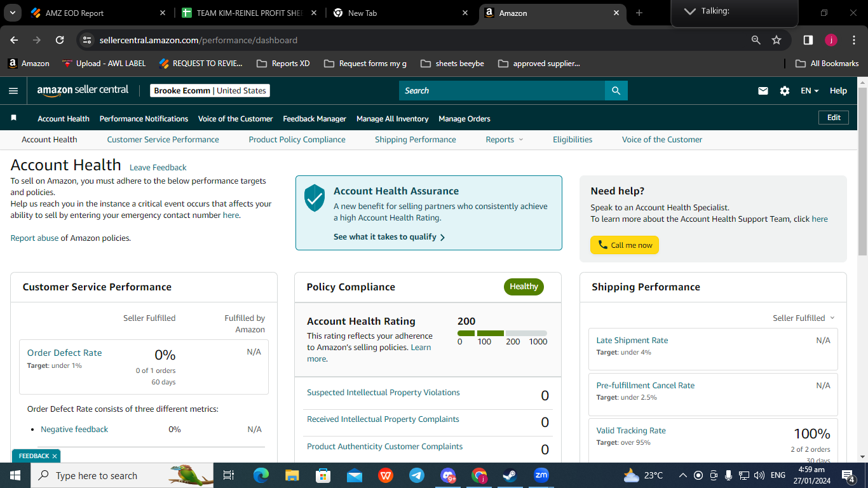Open site information icon in address bar
The image size is (868, 488).
[x=88, y=40]
